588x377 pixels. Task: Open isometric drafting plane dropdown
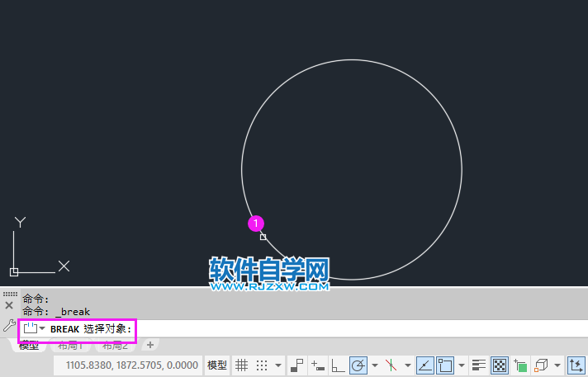407,365
